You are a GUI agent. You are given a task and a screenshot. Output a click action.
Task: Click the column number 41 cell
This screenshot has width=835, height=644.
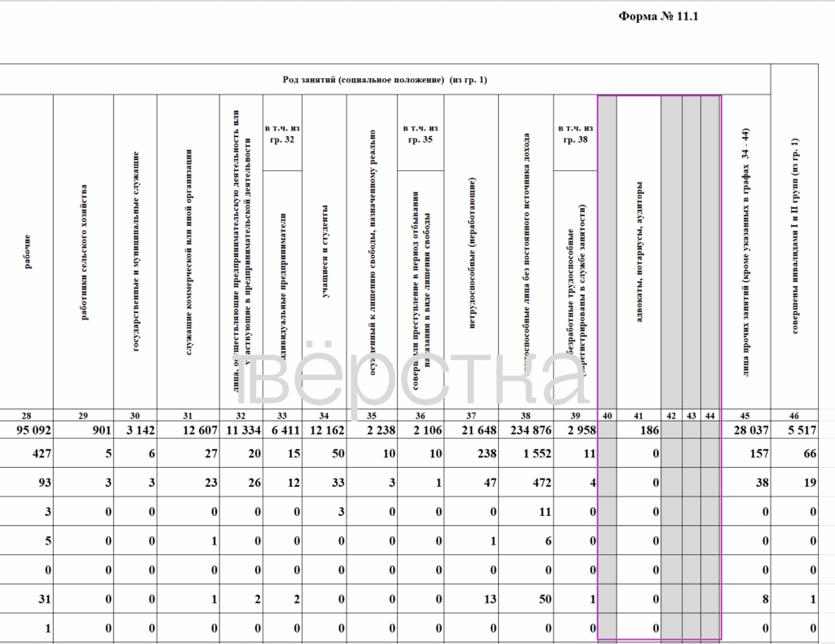[639, 416]
